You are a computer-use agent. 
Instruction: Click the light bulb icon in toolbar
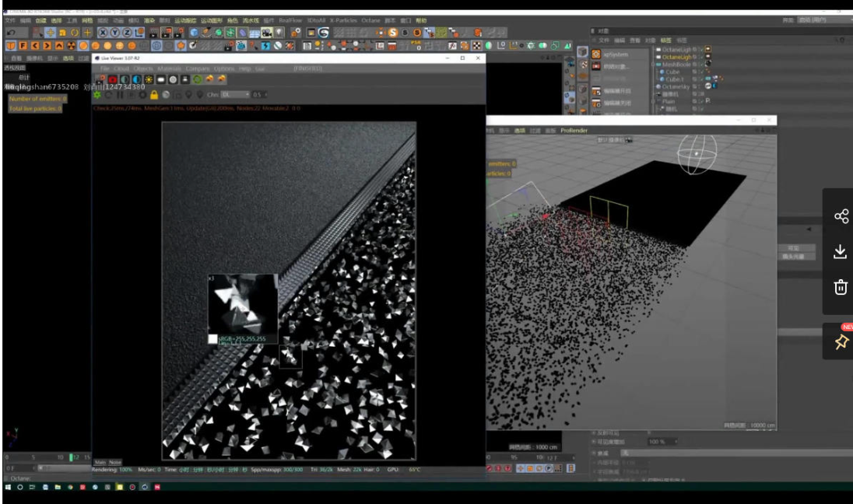click(279, 33)
